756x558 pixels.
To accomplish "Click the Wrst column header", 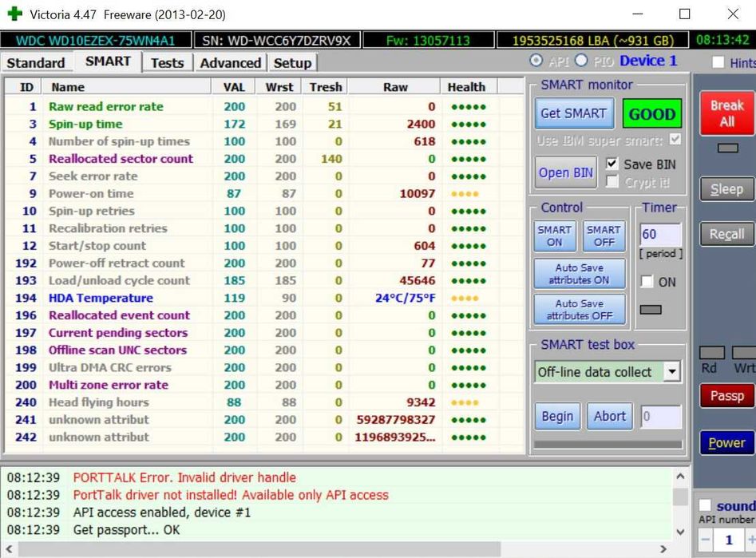I will [279, 87].
